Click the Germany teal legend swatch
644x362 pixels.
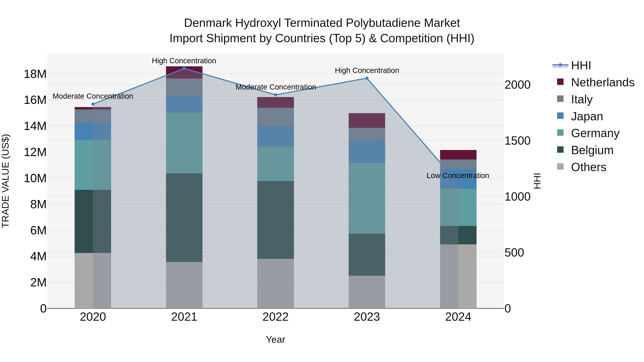tap(560, 133)
